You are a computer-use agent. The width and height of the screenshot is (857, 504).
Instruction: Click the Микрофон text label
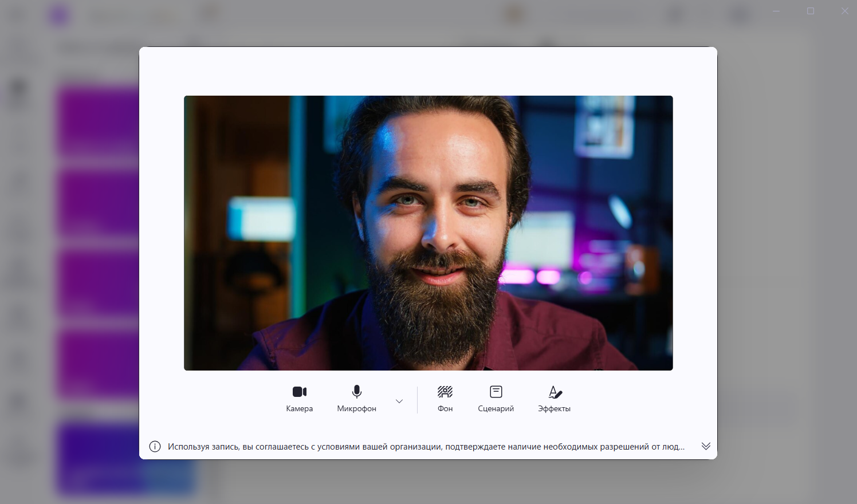coord(356,409)
